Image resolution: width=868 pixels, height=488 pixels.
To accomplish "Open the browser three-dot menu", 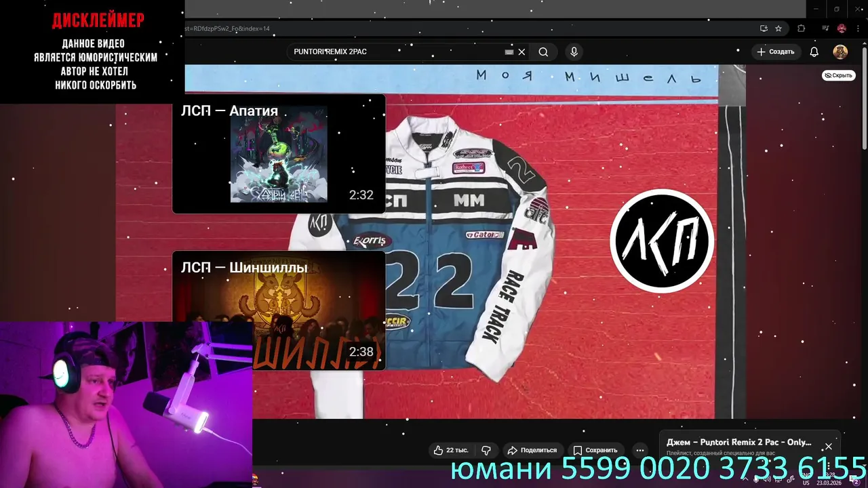I will pos(858,28).
